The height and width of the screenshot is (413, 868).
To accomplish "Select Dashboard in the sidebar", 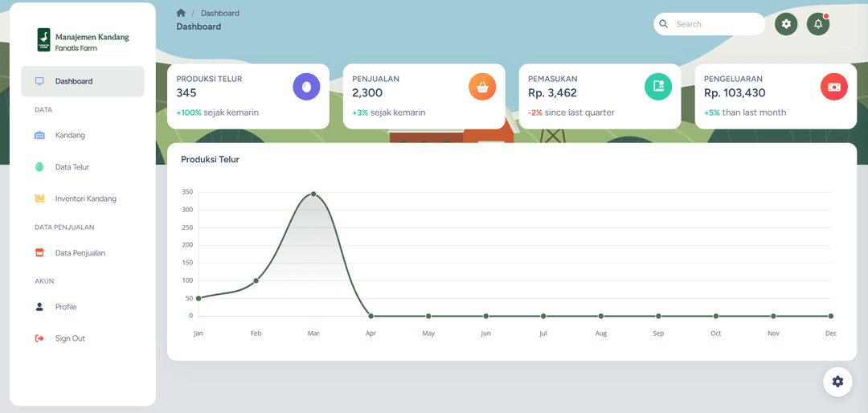I will pyautogui.click(x=74, y=81).
